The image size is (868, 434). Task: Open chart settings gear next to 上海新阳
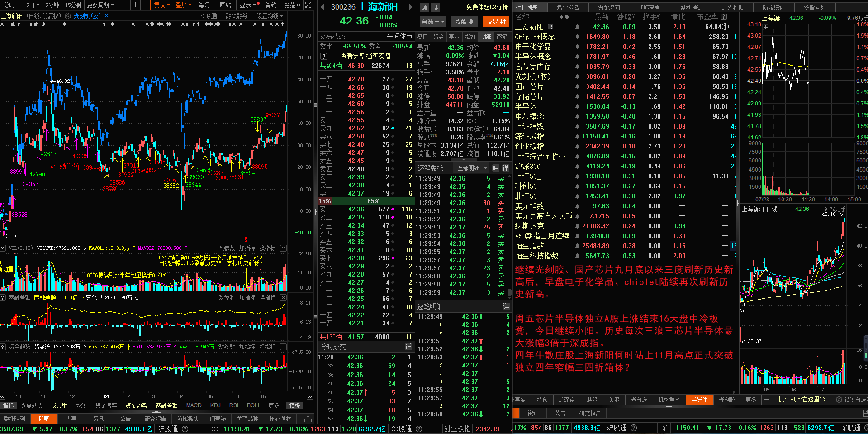pyautogui.click(x=67, y=16)
